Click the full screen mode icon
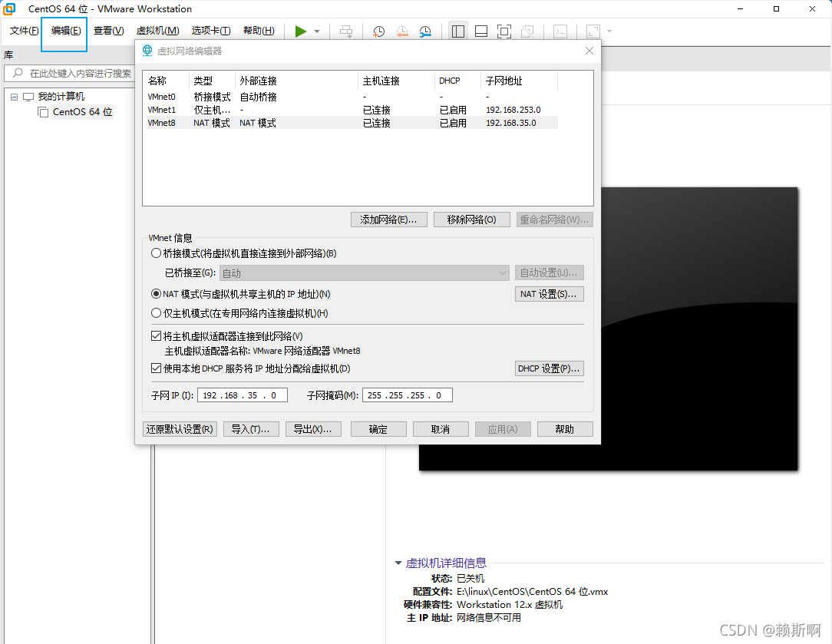The height and width of the screenshot is (644, 832). (x=504, y=31)
